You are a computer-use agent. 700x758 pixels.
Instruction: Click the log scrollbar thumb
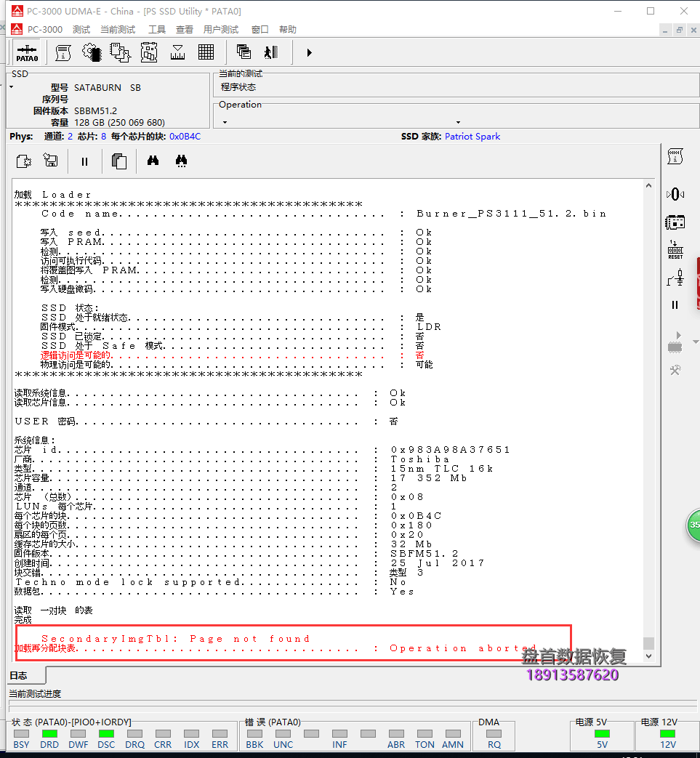click(x=649, y=643)
